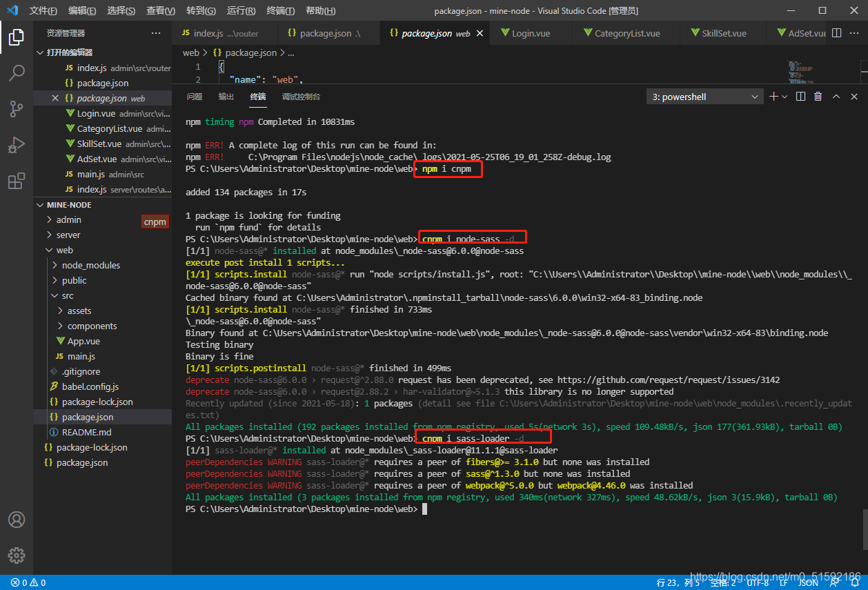Kill terminal with the trash icon
The width and height of the screenshot is (868, 590).
(x=818, y=97)
